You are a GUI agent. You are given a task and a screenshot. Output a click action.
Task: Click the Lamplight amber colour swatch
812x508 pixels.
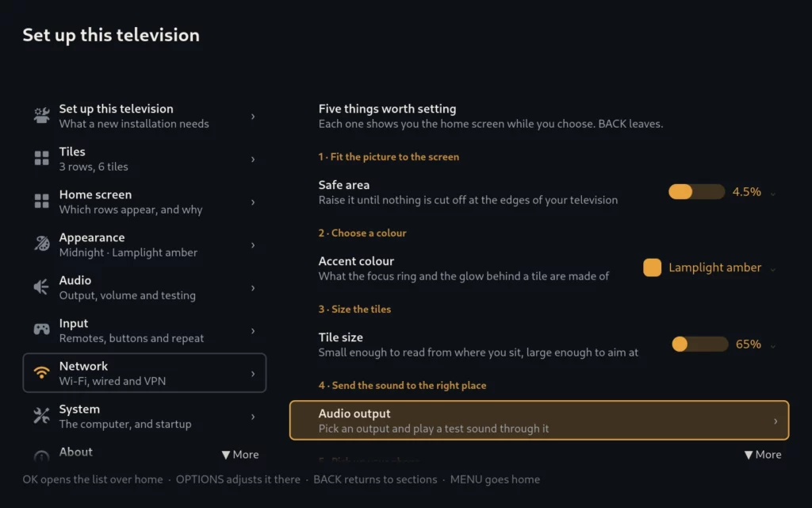[x=652, y=267]
